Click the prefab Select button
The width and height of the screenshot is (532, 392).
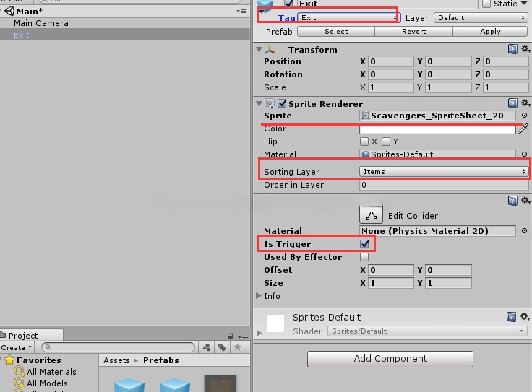(336, 32)
